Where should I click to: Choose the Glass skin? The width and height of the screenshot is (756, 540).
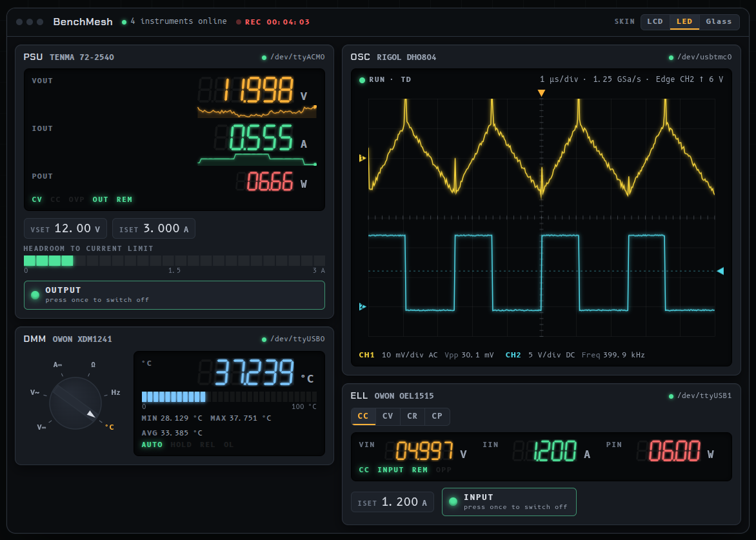719,22
